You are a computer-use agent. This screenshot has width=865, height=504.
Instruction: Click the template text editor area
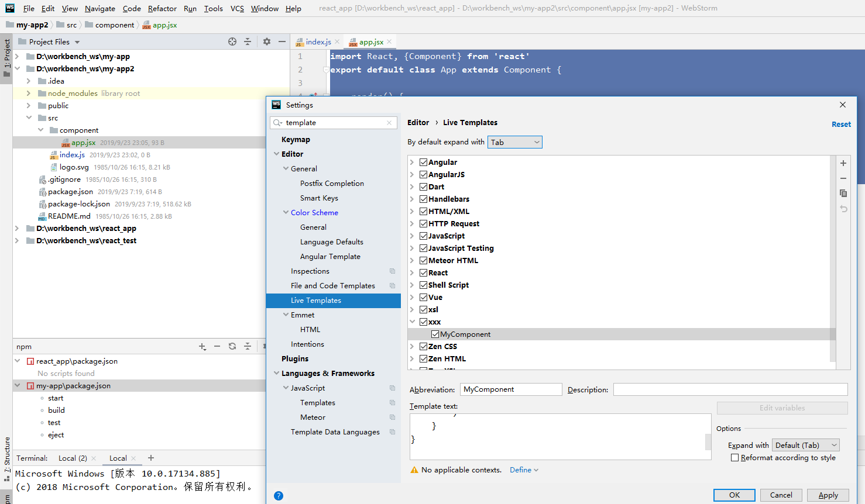tap(560, 437)
